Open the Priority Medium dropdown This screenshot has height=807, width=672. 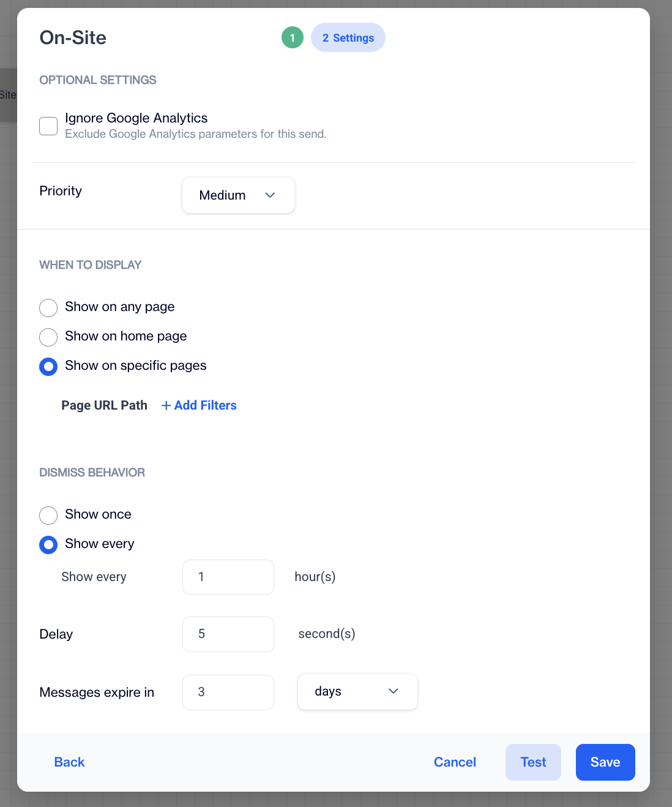point(237,195)
